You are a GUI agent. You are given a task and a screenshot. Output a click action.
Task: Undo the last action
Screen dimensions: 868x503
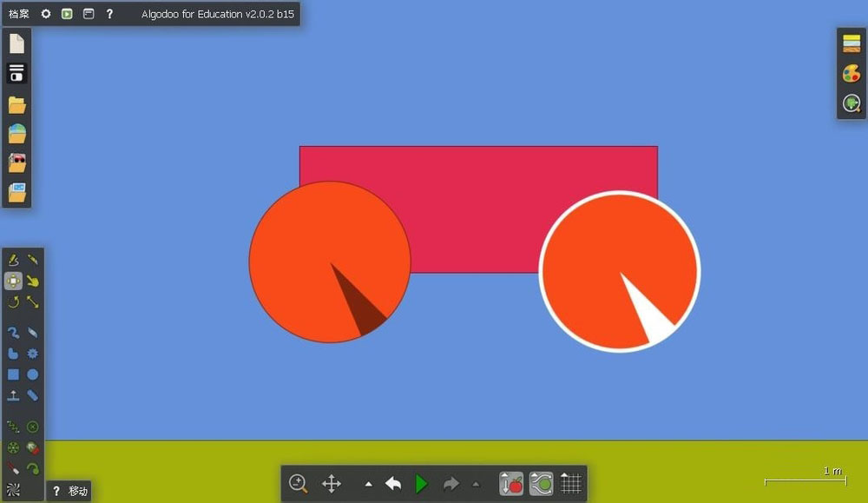coord(393,484)
